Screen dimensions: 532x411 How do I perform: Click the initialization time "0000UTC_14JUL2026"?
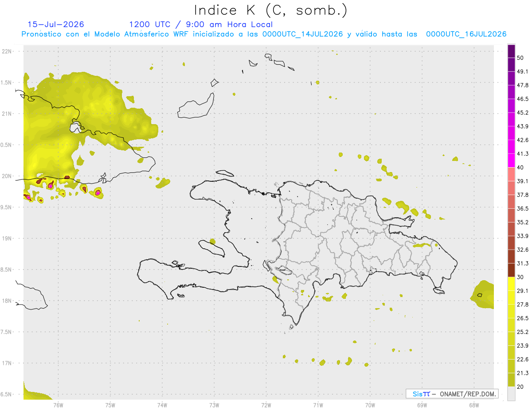click(x=303, y=34)
